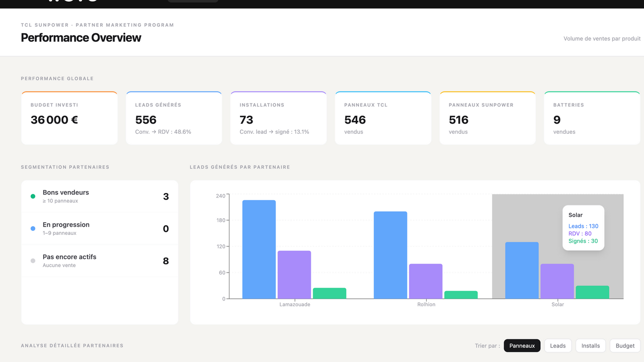Viewport: 644px width, 362px height.
Task: Click the 'PERFORMANCE GLOBALE' section heading
Action: coord(57,78)
